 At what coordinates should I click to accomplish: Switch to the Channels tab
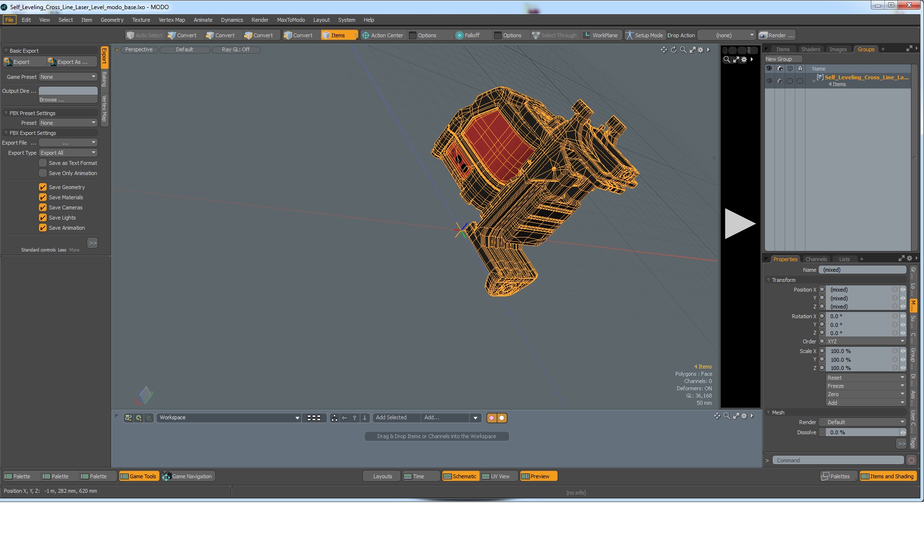tap(816, 259)
